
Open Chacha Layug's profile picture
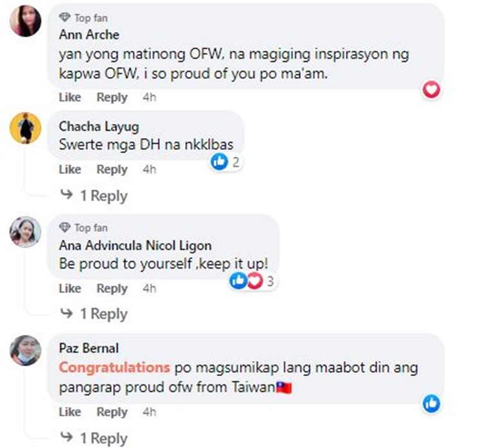[x=26, y=128]
